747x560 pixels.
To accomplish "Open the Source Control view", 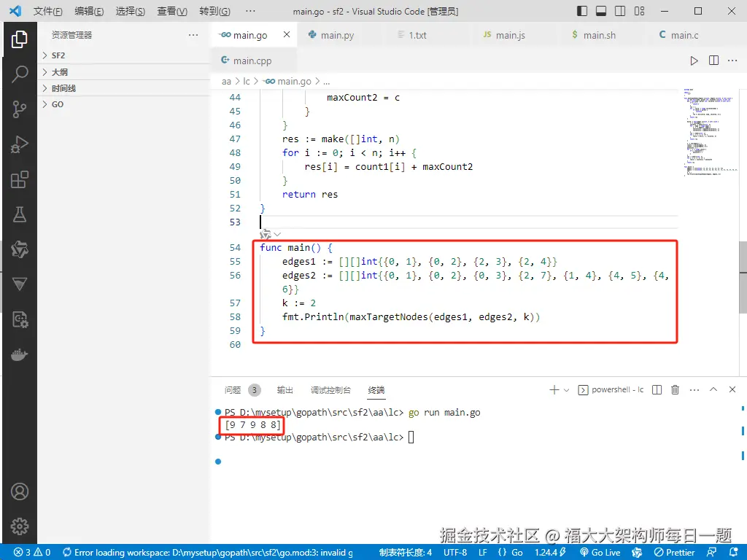I will [x=20, y=109].
